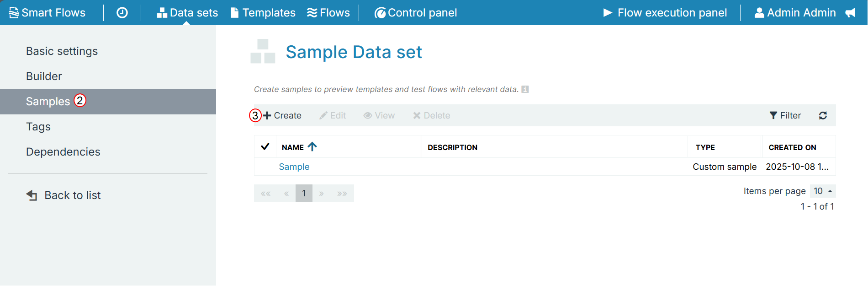The image size is (868, 286).
Task: Switch to the Templates menu
Action: (x=263, y=13)
